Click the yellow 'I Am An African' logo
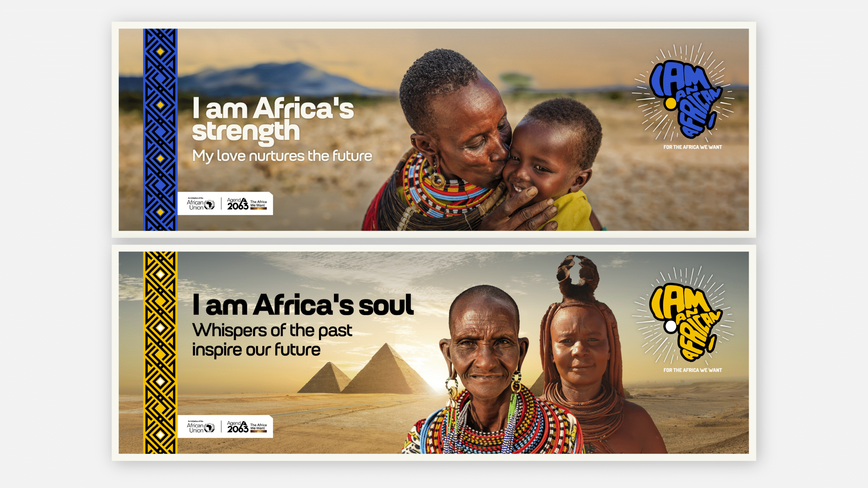This screenshot has height=488, width=868. [x=685, y=322]
